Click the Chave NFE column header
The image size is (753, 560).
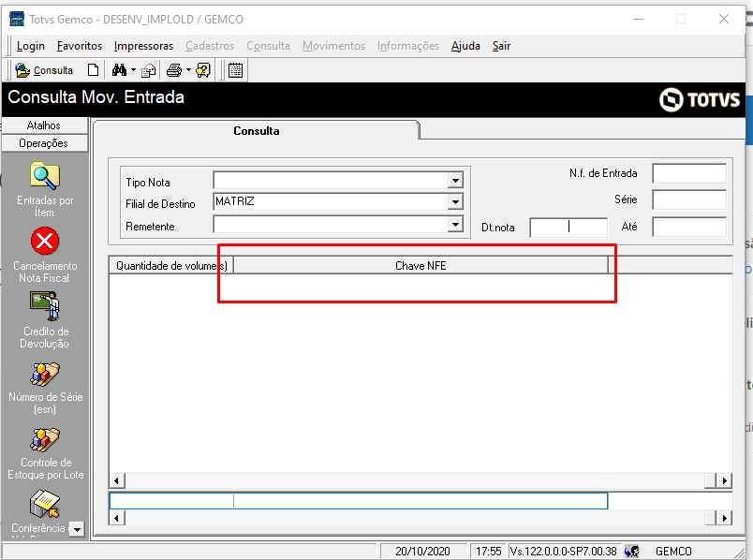pyautogui.click(x=421, y=266)
